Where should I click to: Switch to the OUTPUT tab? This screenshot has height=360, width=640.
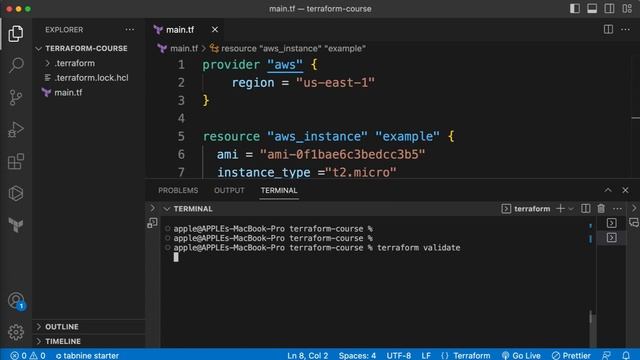click(x=229, y=191)
